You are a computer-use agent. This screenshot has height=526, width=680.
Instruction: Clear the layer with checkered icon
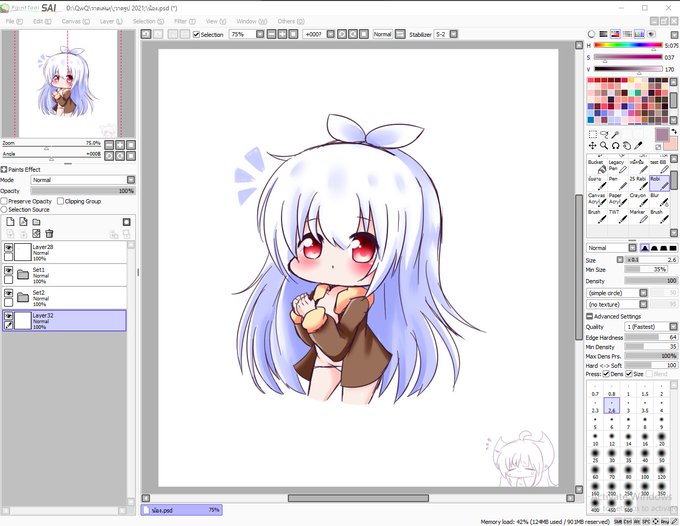click(x=36, y=234)
